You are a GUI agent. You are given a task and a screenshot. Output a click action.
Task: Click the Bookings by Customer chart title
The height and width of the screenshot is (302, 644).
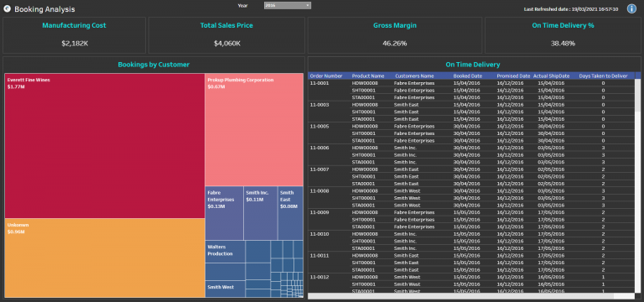pos(153,65)
